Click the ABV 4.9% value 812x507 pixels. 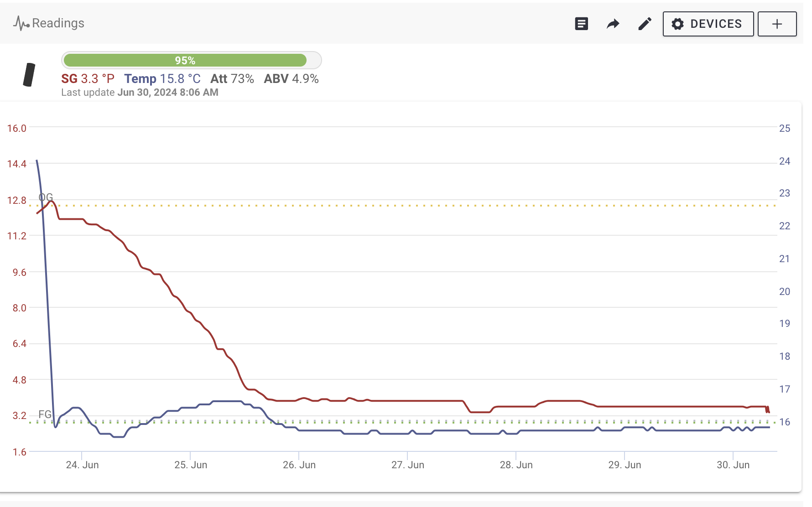[x=291, y=79]
